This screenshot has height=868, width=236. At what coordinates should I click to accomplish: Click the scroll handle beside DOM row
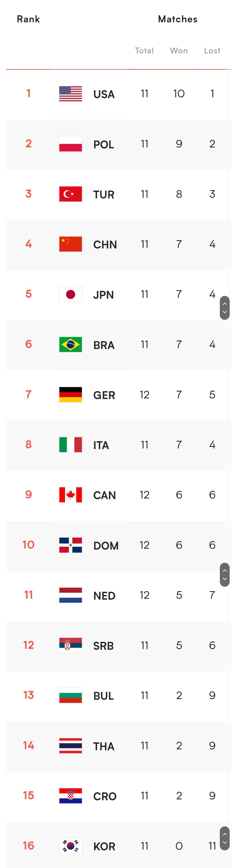pyautogui.click(x=225, y=575)
